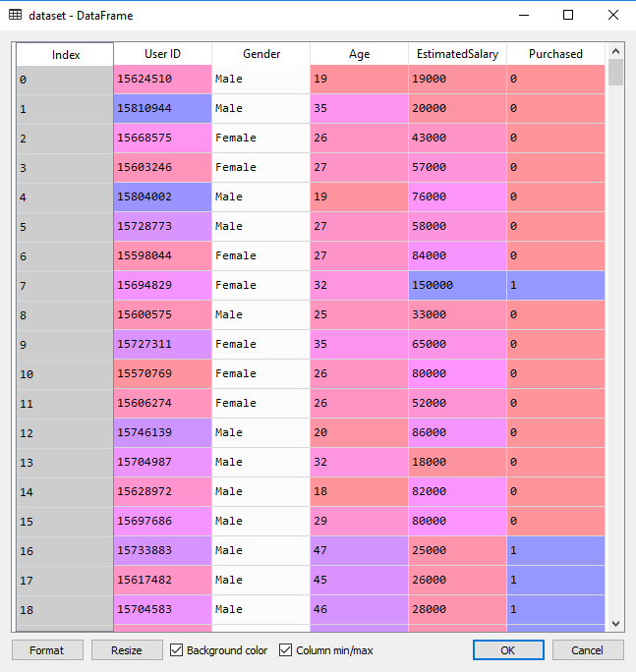Toggle the Column min/max checkbox
This screenshot has height=672, width=636.
pyautogui.click(x=286, y=650)
